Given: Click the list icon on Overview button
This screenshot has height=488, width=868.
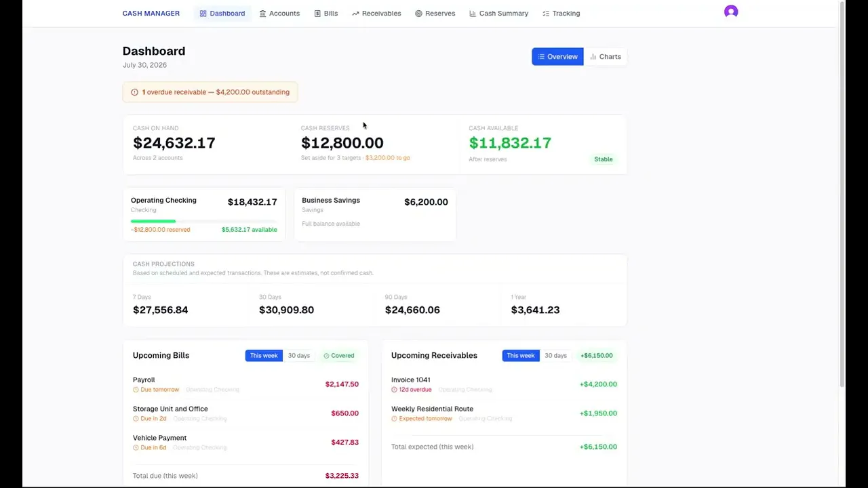Looking at the screenshot, I should (x=541, y=57).
